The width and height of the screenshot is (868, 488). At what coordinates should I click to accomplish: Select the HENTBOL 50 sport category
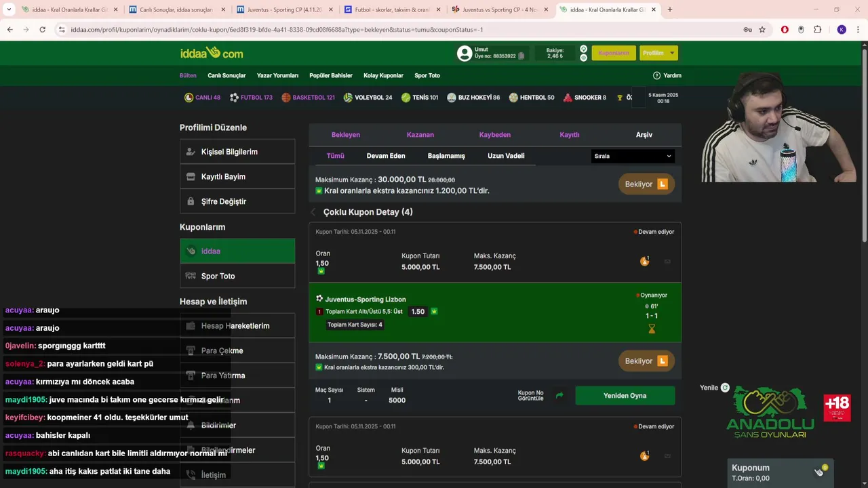click(531, 98)
